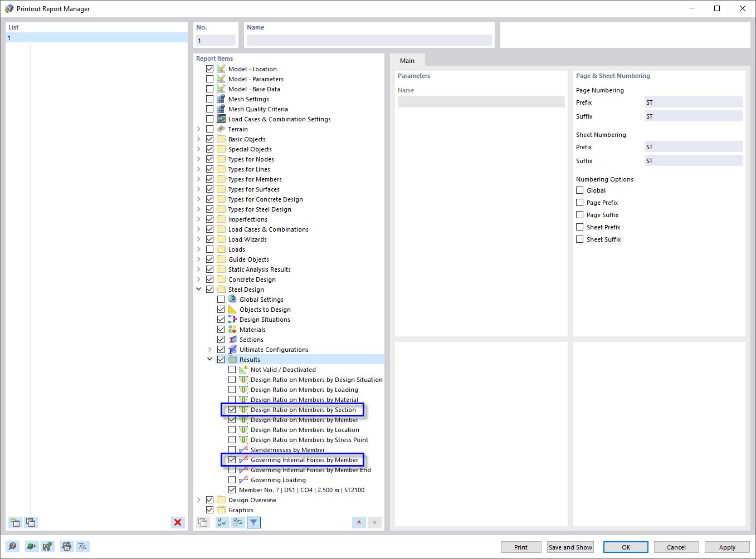The height and width of the screenshot is (559, 756).
Task: Expand the Ultimate Configurations node
Action: point(210,350)
